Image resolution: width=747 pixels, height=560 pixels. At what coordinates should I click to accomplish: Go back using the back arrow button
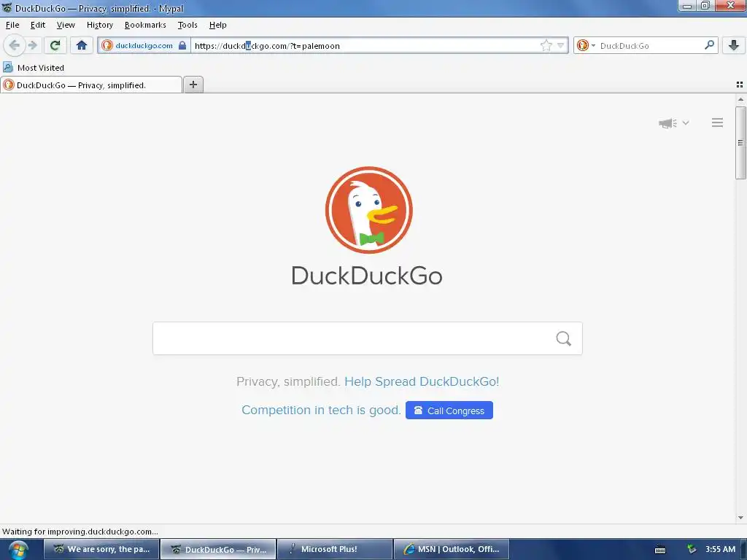15,46
